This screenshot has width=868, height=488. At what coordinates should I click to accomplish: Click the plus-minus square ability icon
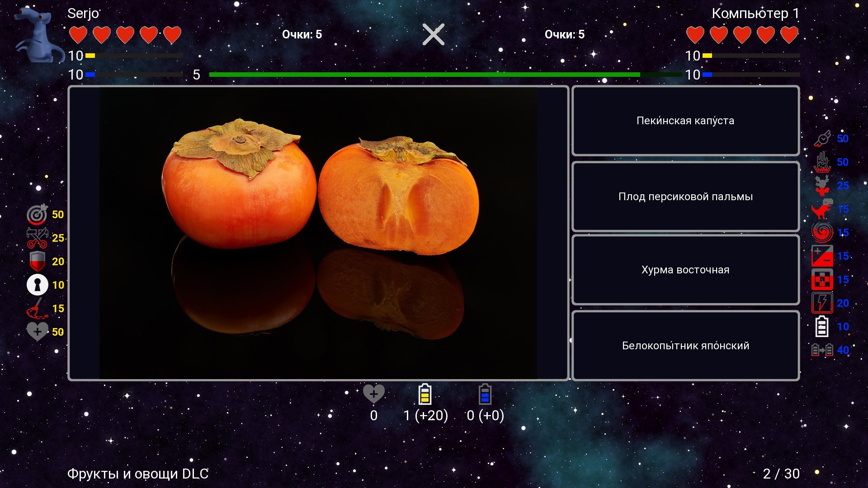point(822,256)
